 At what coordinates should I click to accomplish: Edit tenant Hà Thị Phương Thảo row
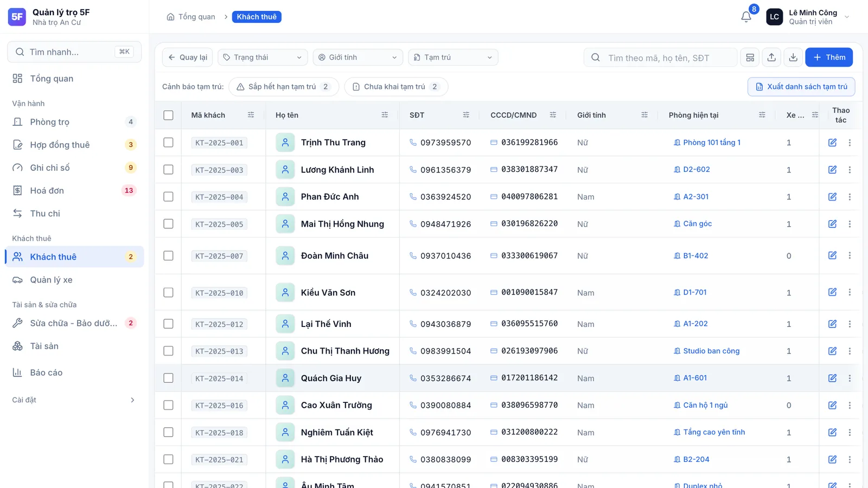tap(832, 459)
